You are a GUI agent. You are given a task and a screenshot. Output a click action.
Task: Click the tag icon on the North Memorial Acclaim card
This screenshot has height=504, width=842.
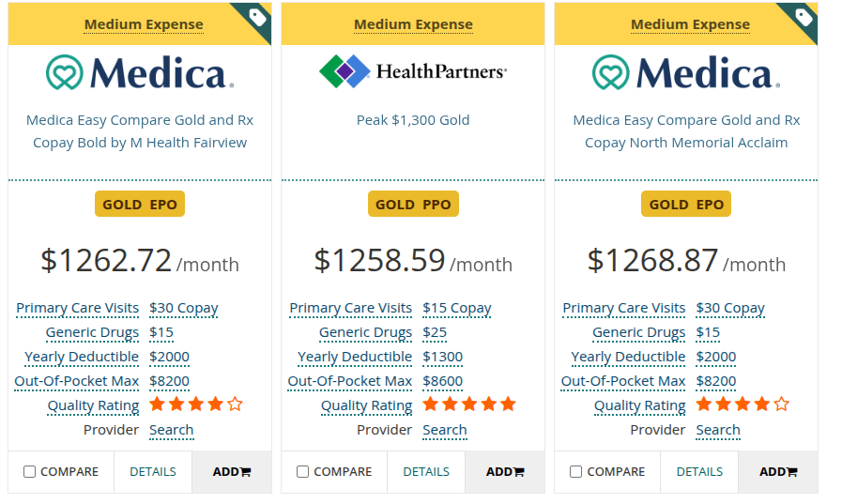(x=804, y=17)
